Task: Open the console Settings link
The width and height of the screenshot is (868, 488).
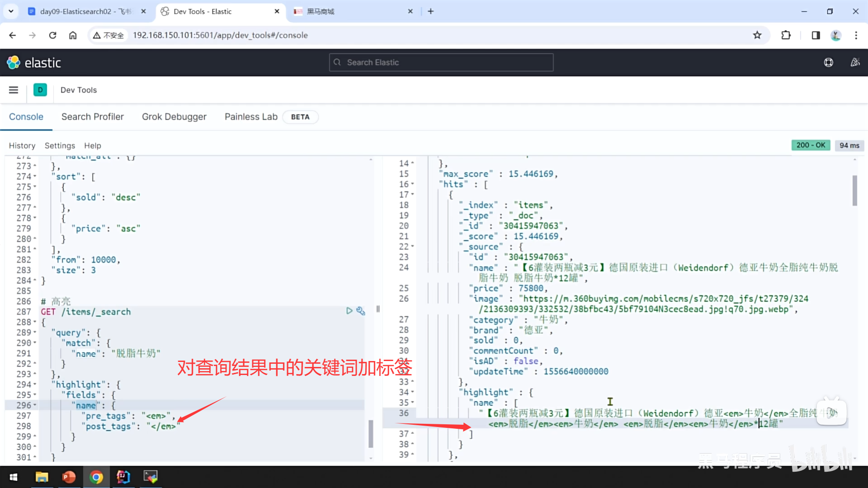Action: 60,145
